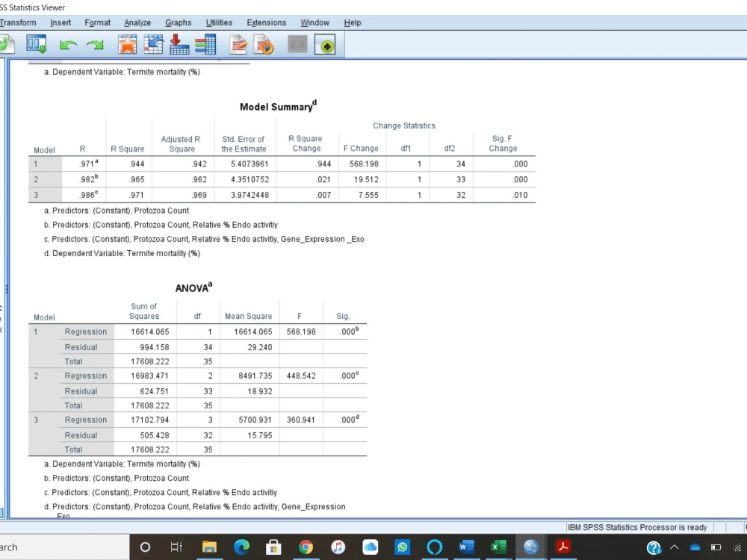Click Model Summary footnote c about Gene_Expression _Exo
Image resolution: width=747 pixels, height=560 pixels.
point(204,239)
